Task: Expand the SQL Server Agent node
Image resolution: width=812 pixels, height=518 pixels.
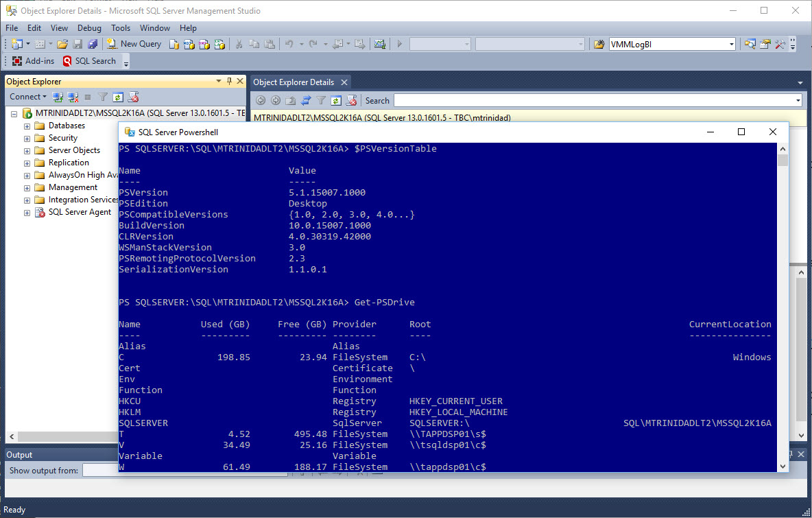Action: 27,213
